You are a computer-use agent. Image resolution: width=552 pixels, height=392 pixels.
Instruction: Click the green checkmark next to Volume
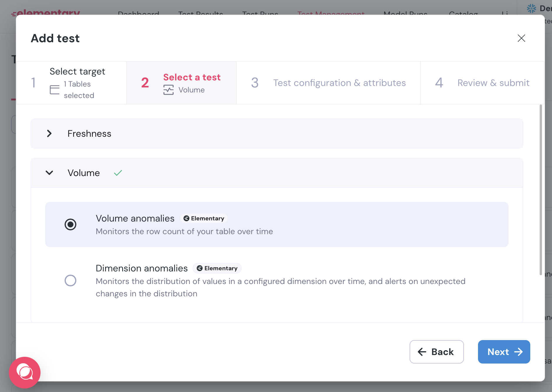118,173
